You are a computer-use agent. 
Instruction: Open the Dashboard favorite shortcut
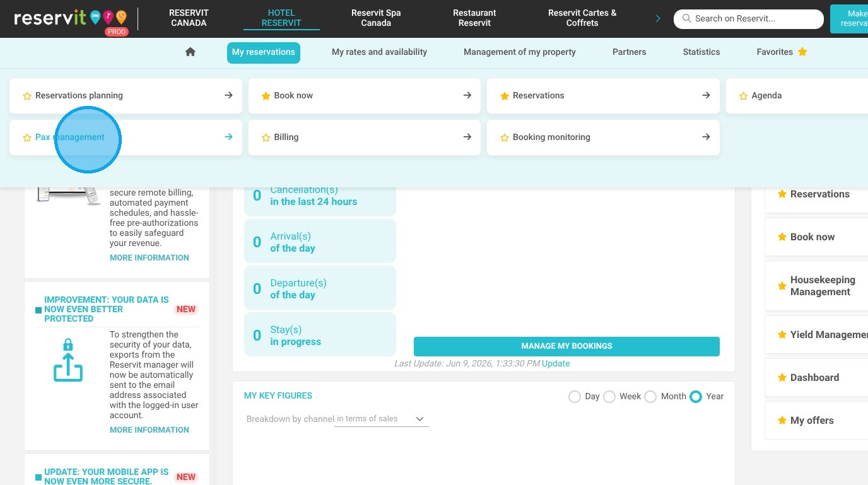816,378
